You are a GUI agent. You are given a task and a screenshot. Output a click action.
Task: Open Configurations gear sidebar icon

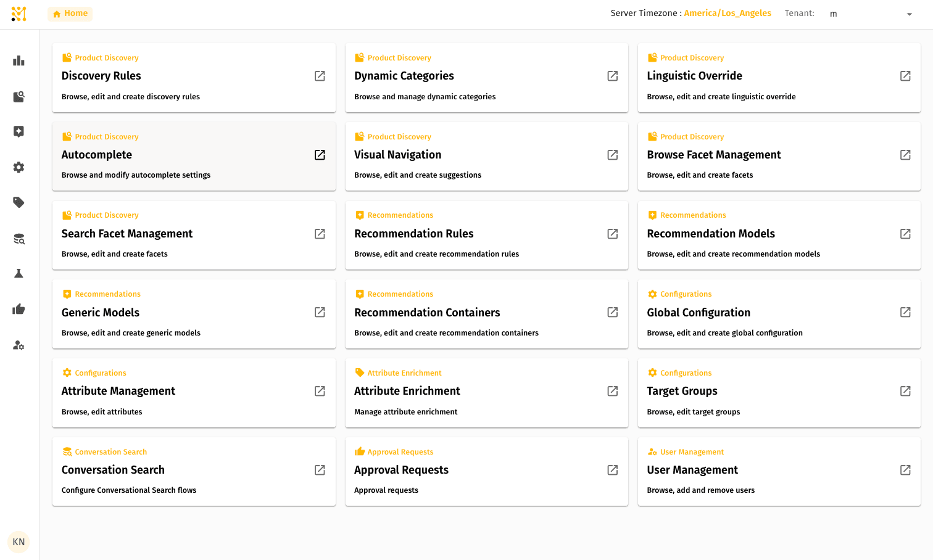coord(19,167)
